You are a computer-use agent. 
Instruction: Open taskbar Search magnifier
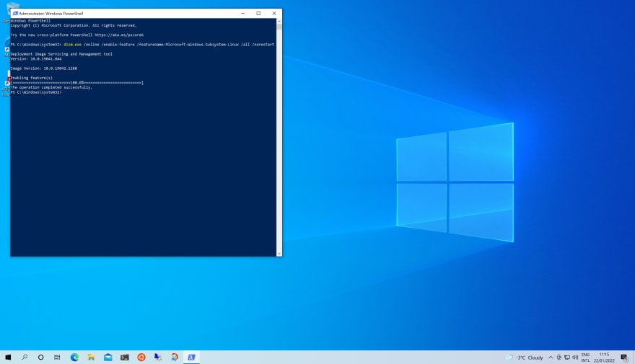pos(25,357)
